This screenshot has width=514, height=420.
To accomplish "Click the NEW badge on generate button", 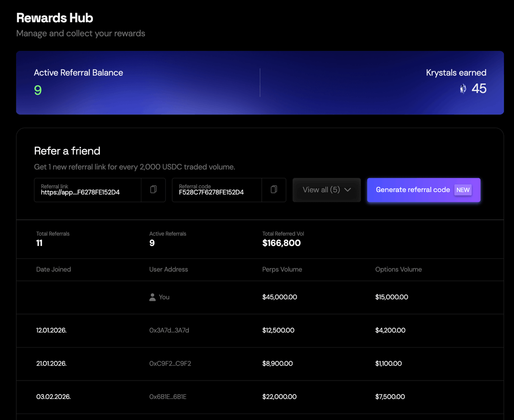I will [463, 190].
